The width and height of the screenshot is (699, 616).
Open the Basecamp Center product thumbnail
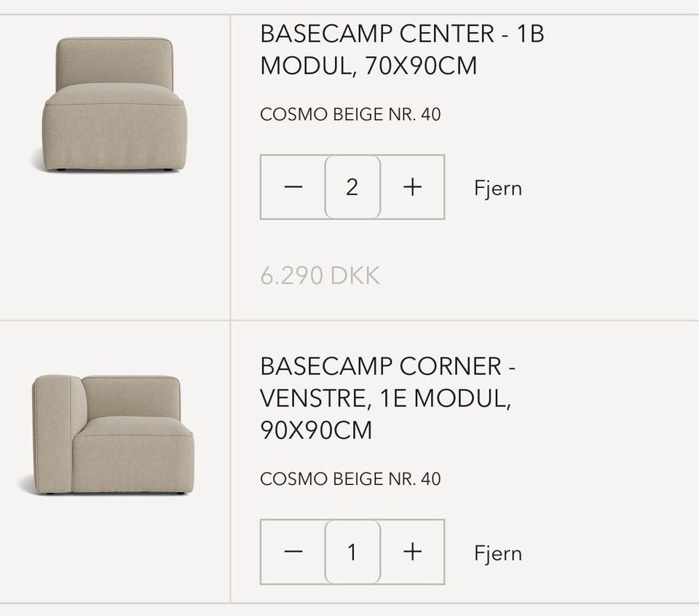[115, 104]
